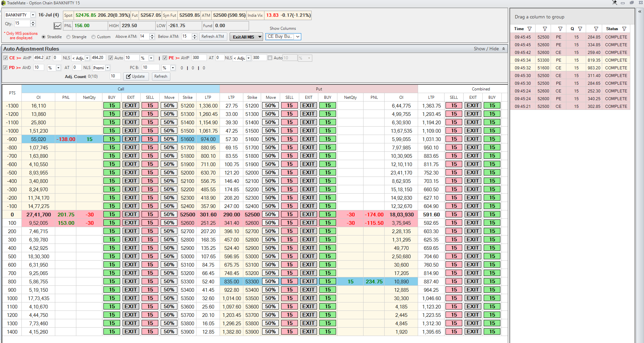The image size is (644, 343).
Task: Click the filter icon in Time column
Action: 530,29
